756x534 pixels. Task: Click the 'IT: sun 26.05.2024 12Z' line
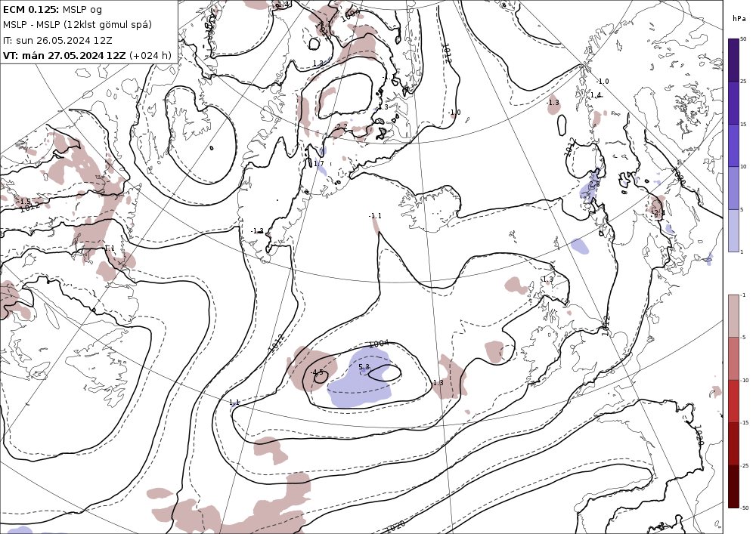click(x=57, y=41)
